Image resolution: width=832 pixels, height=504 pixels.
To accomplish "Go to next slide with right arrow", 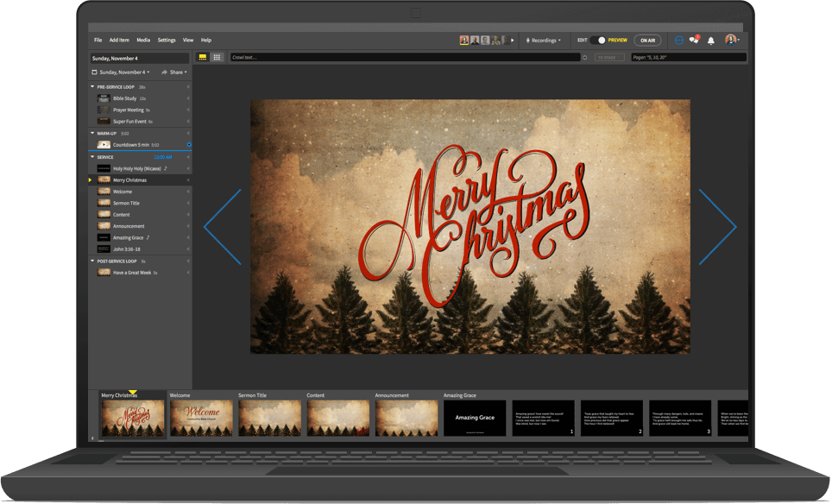I will pyautogui.click(x=717, y=227).
